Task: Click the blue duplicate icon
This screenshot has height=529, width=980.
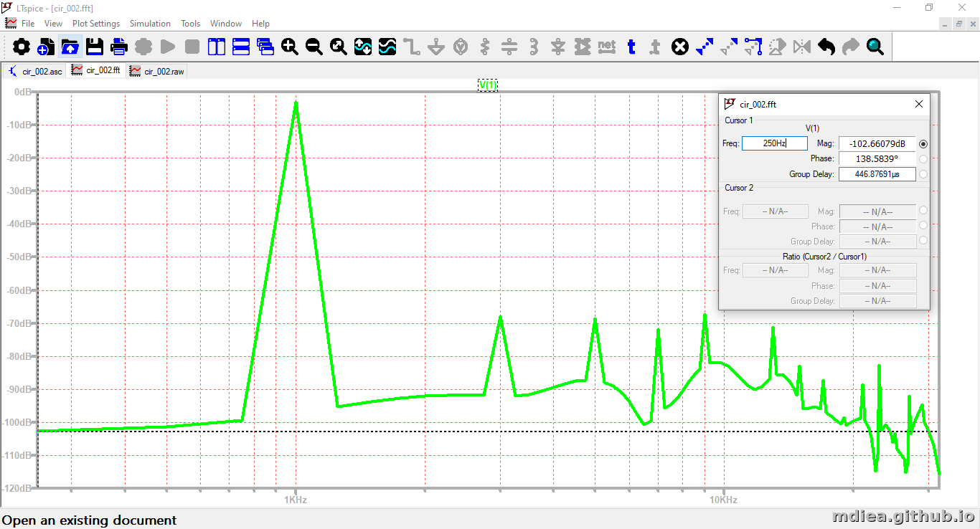Action: 705,47
